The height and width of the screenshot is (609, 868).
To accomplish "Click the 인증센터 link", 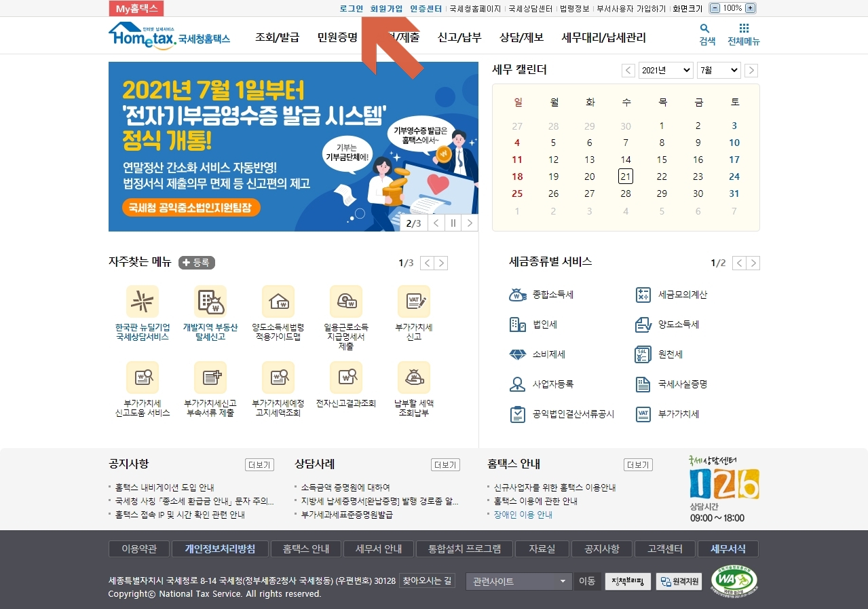I will (x=426, y=8).
